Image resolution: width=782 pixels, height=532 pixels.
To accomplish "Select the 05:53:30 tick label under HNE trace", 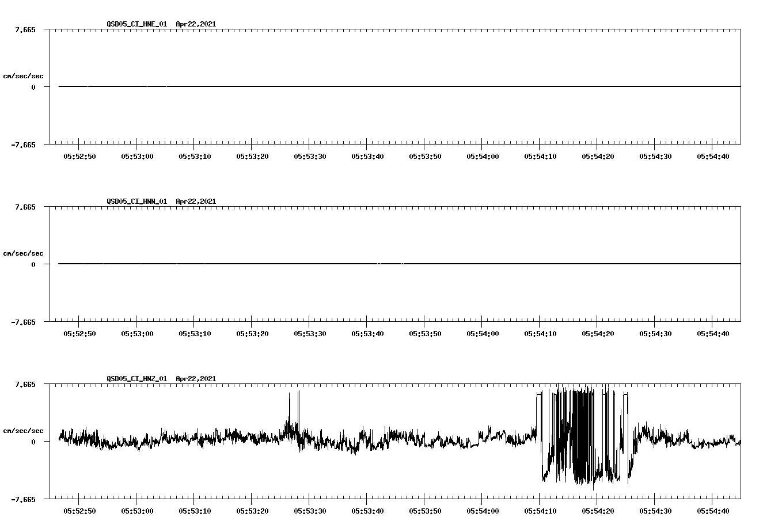I will click(x=309, y=155).
